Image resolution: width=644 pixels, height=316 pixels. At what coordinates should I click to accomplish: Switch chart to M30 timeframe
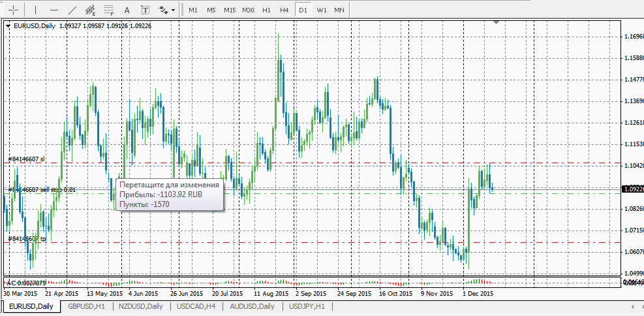click(248, 10)
